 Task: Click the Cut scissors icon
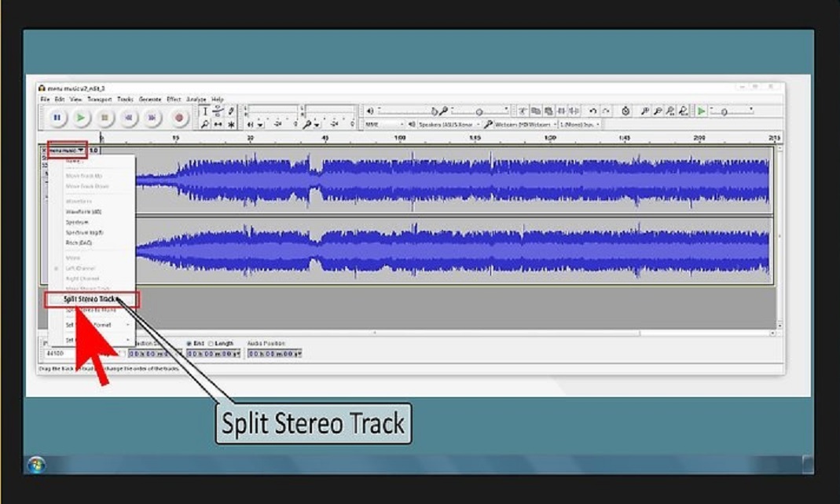pyautogui.click(x=523, y=111)
